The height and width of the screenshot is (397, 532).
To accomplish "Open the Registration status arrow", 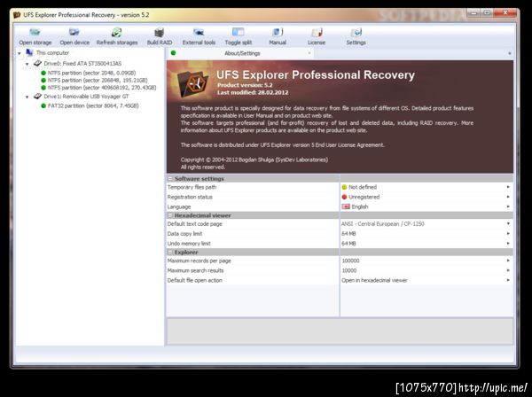I will [508, 197].
